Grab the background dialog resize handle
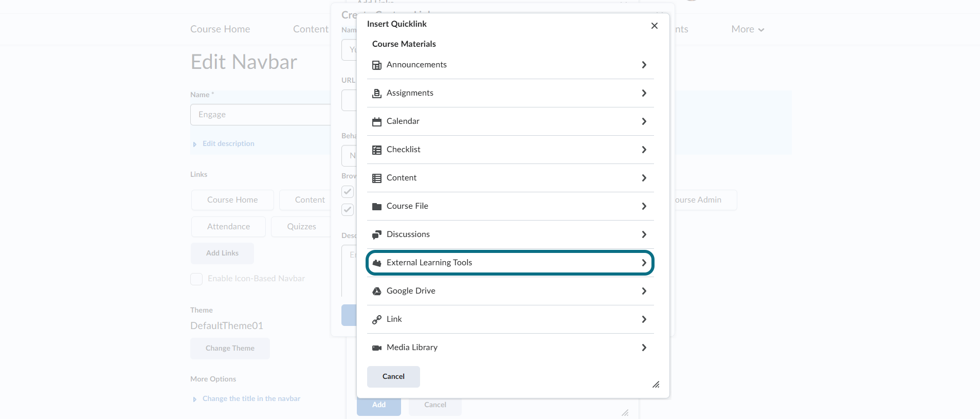The image size is (980, 419). (x=625, y=412)
